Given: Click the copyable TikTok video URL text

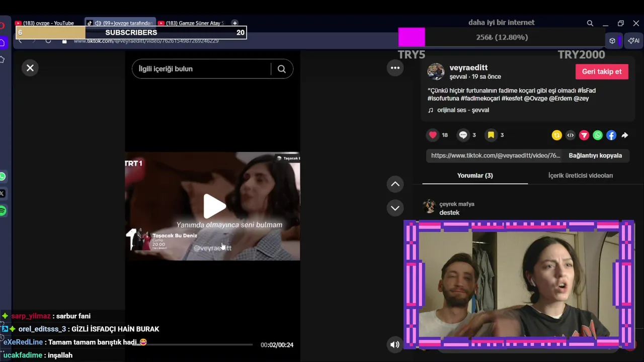Looking at the screenshot, I should tap(496, 155).
